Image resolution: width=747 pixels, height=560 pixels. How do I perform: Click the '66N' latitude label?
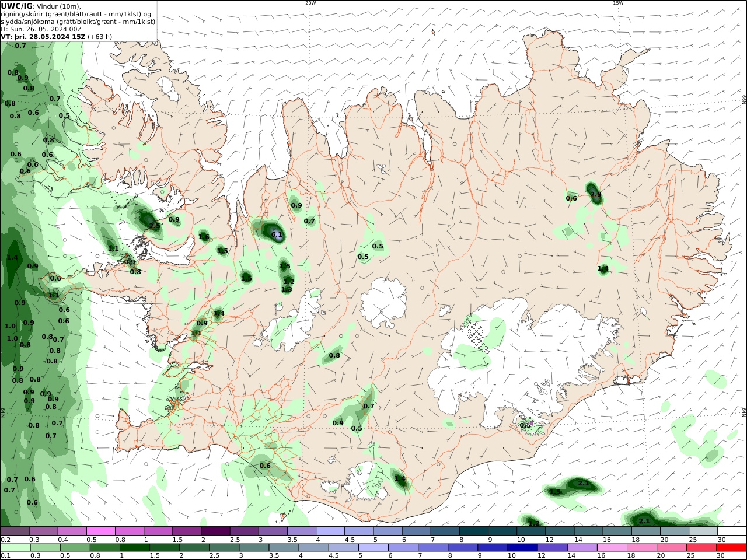744,100
